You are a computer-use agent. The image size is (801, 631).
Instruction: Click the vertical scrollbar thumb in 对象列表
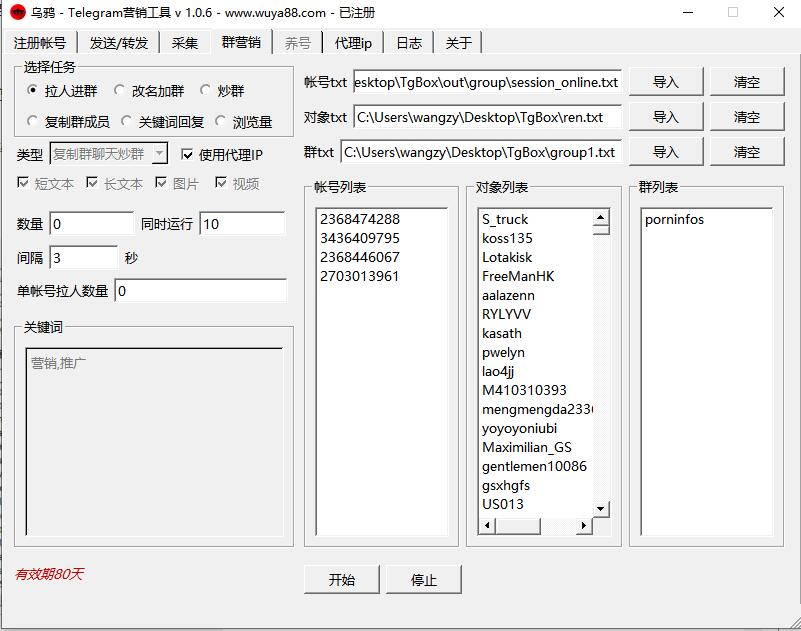601,229
